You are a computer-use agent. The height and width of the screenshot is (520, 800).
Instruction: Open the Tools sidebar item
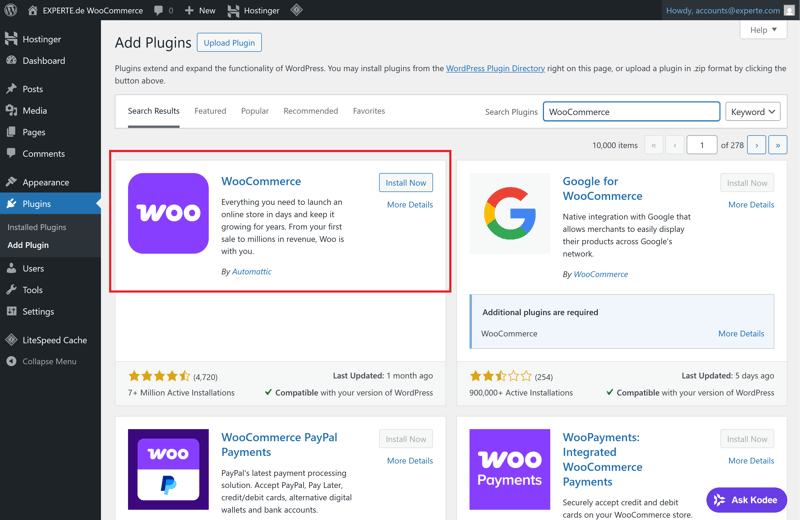32,290
